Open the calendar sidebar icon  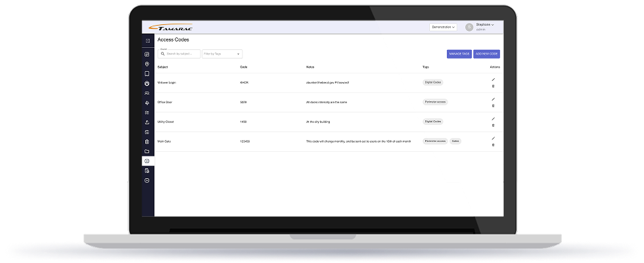147,132
